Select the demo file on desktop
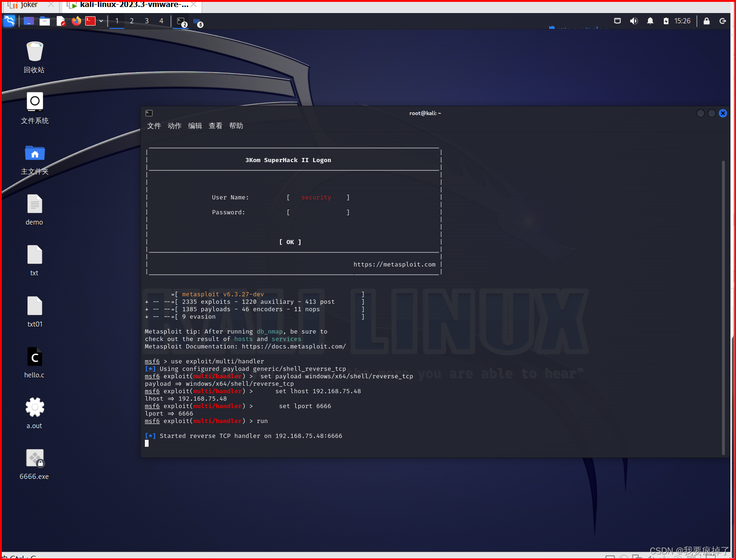The width and height of the screenshot is (736, 560). (34, 210)
